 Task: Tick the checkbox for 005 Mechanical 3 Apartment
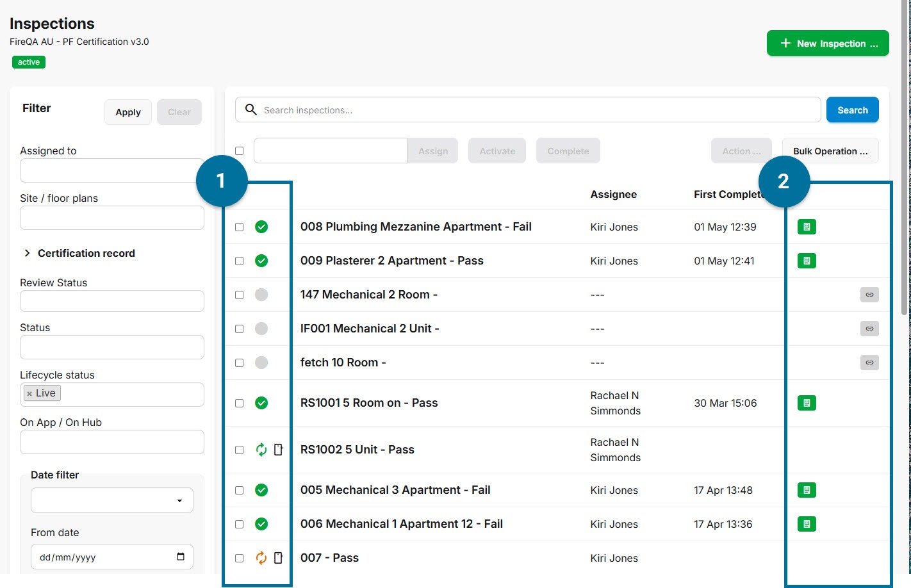click(239, 490)
